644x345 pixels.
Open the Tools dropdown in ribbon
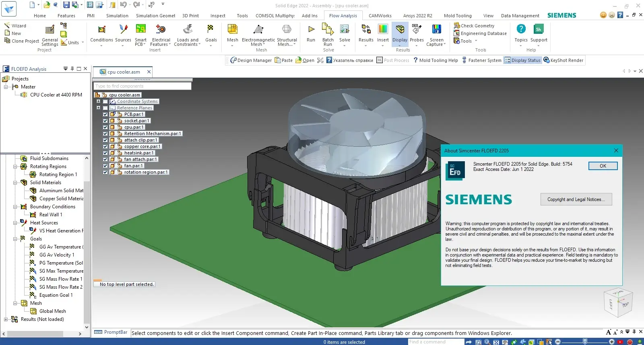tap(465, 41)
